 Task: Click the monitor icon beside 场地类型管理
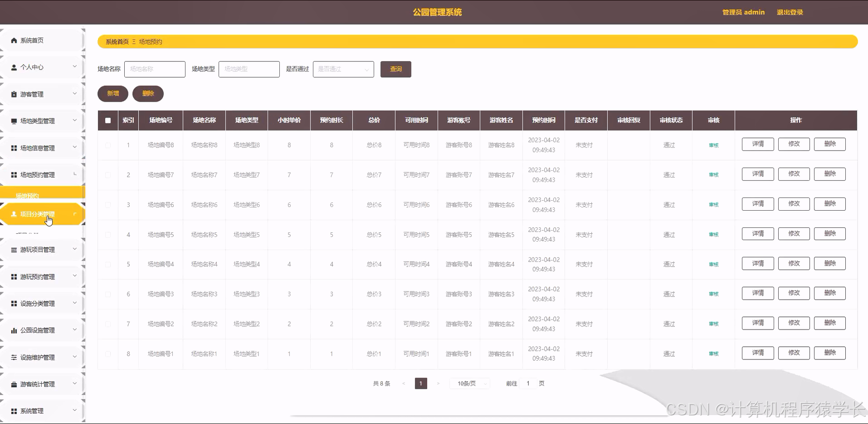click(x=14, y=121)
